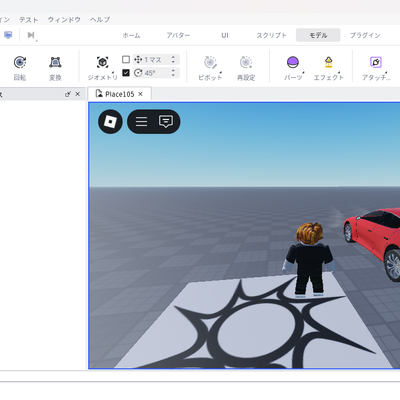Viewport: 400px width, 400px height.
Task: Switch to the UI tab
Action: tap(225, 35)
